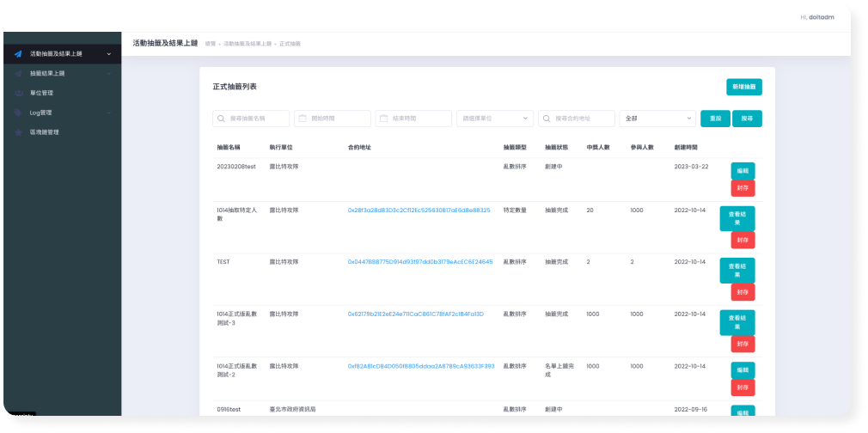Screen dimensions: 868x433
Task: Expand the Log管理 sidebar chevron
Action: pos(109,113)
